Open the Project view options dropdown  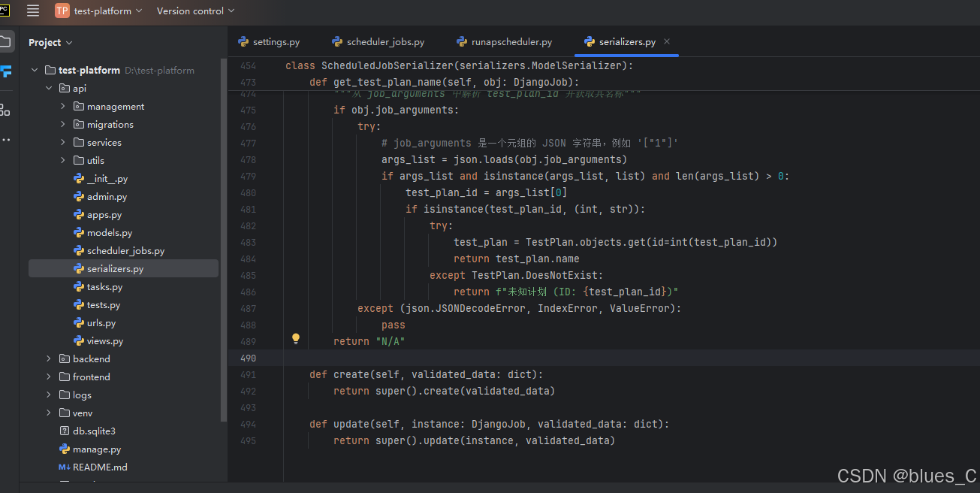click(50, 42)
